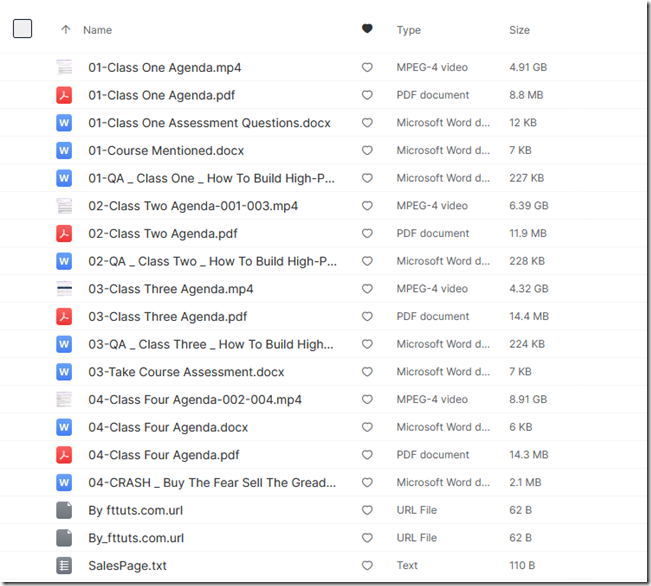Click the video thumbnail for 02-Class Two Agenda-001-003.mp4
Viewport: 651px width, 586px height.
(x=65, y=206)
